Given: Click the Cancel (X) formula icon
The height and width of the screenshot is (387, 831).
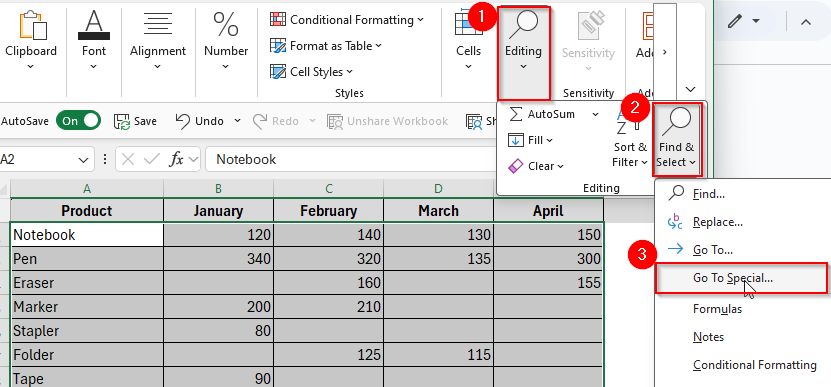Looking at the screenshot, I should pos(128,160).
